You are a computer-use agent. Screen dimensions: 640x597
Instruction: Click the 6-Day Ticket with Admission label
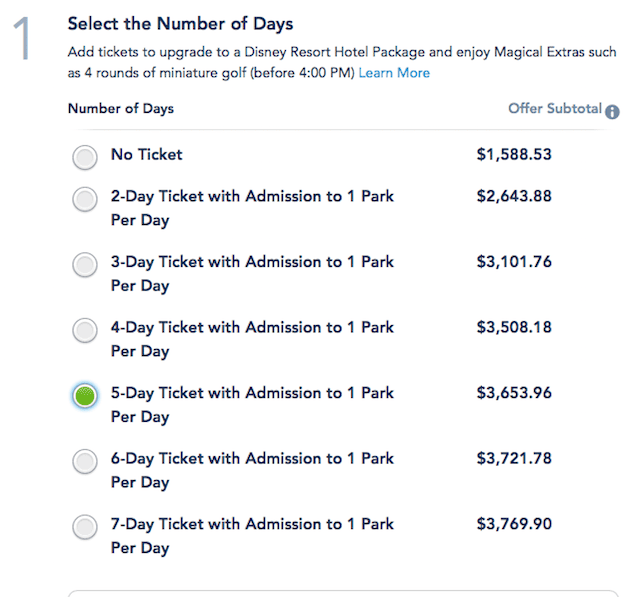252,470
